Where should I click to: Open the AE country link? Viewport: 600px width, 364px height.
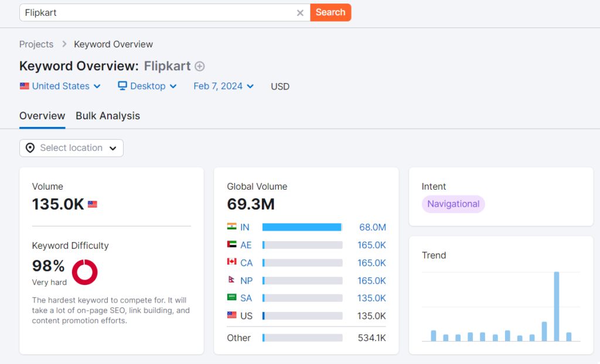pyautogui.click(x=246, y=245)
